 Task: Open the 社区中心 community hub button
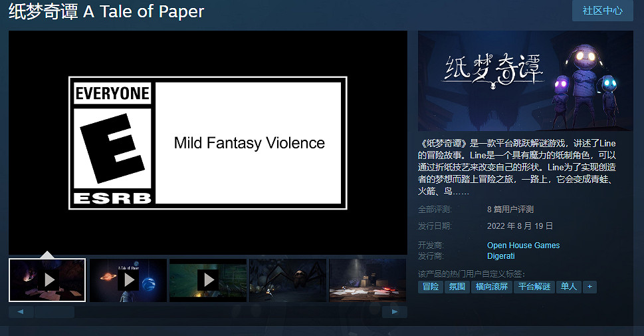coord(603,11)
